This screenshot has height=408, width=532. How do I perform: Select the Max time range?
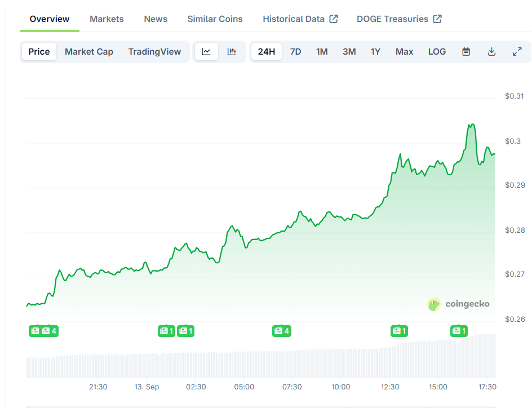click(x=404, y=51)
